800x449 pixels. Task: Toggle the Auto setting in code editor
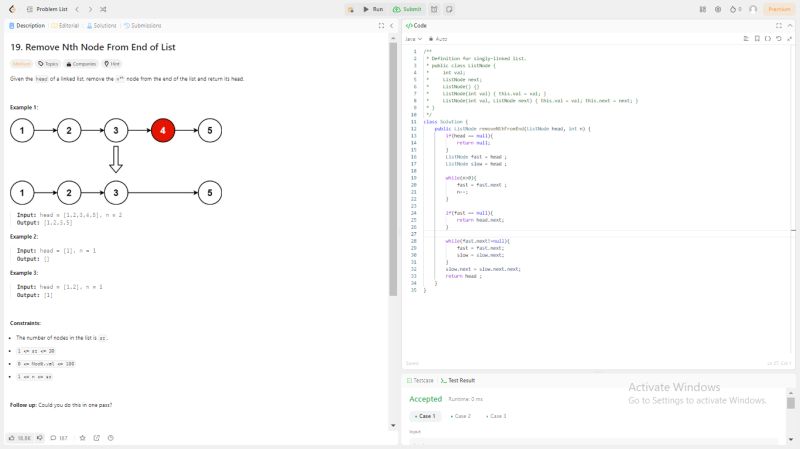click(438, 39)
